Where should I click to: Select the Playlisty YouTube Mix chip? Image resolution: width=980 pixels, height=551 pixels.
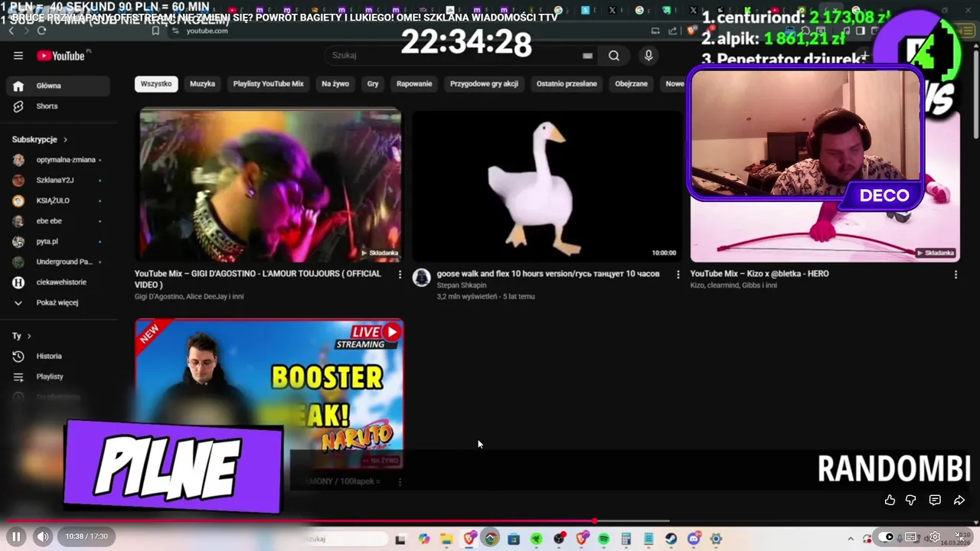pos(268,83)
